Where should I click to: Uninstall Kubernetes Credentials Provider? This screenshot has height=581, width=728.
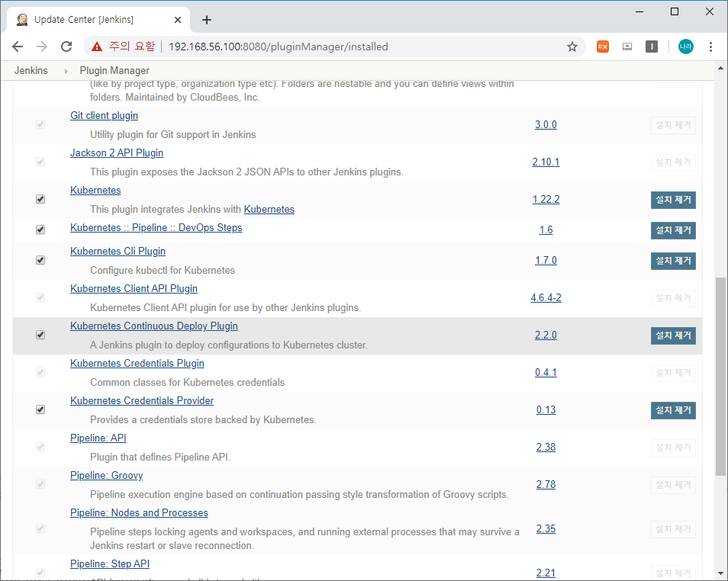pos(673,410)
